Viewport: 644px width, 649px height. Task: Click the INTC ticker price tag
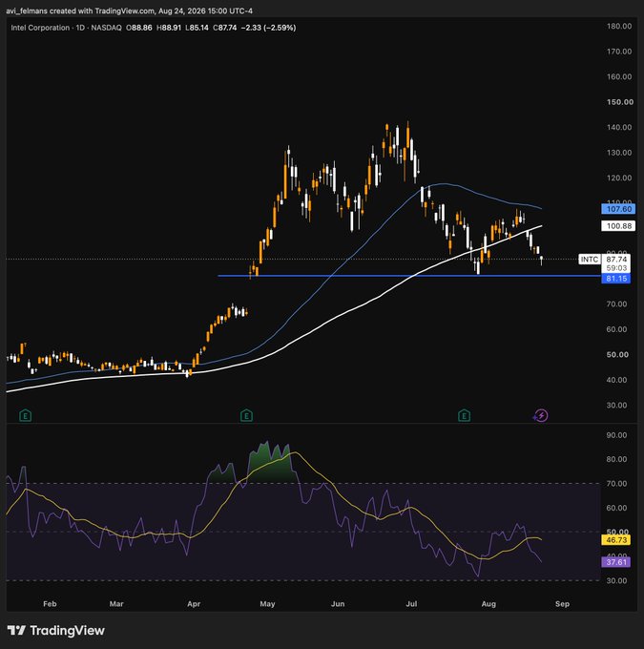[x=590, y=260]
